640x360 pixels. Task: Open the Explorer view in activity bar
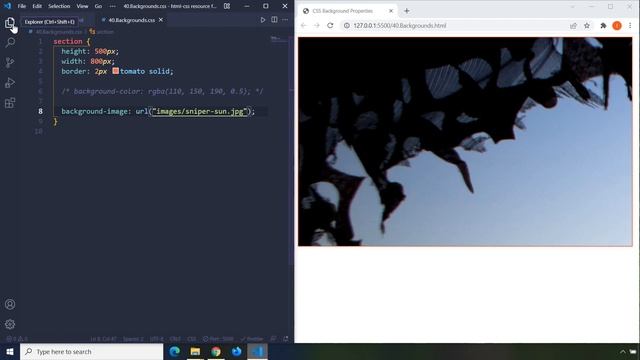point(10,23)
